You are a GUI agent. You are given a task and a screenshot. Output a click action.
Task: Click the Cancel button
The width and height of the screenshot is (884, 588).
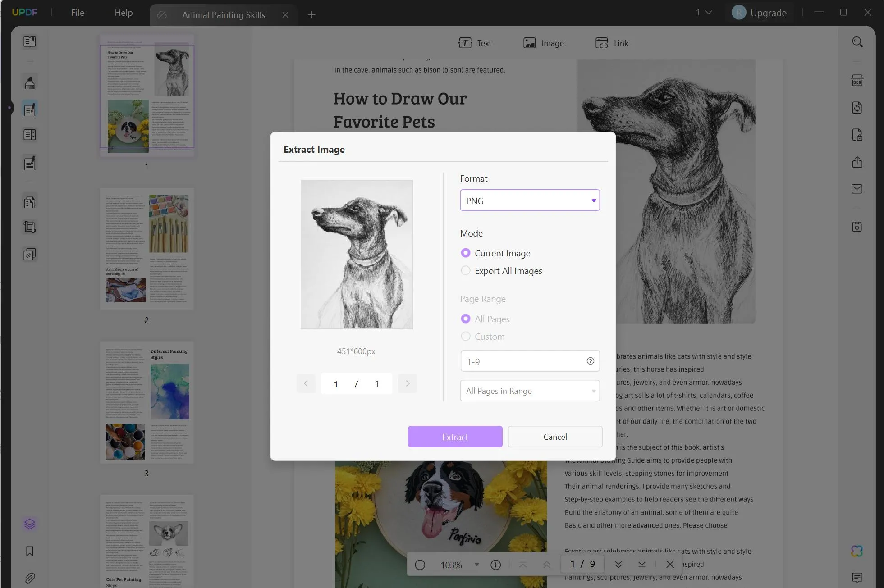click(x=555, y=437)
